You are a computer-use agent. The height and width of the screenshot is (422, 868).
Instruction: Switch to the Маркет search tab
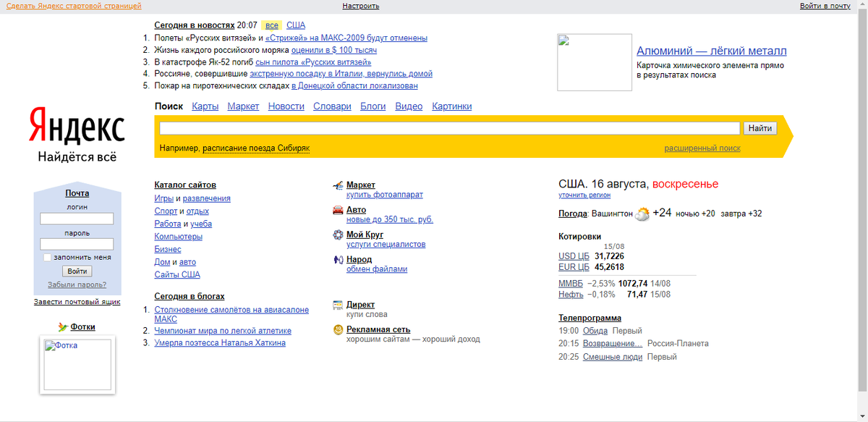243,106
